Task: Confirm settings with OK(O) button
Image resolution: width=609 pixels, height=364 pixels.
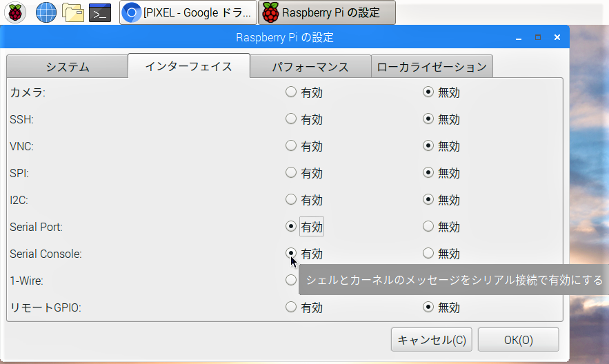Action: (518, 340)
